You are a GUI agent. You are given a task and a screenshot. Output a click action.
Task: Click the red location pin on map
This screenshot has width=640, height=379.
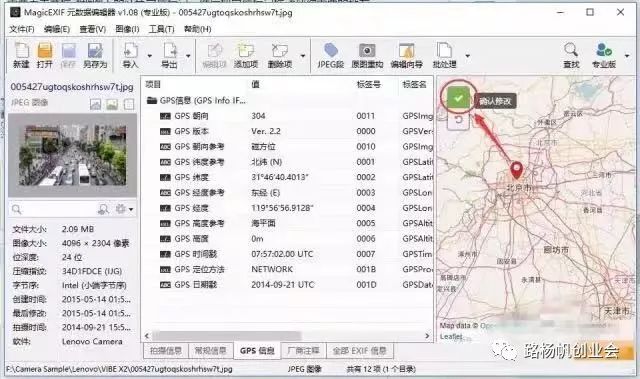[517, 170]
